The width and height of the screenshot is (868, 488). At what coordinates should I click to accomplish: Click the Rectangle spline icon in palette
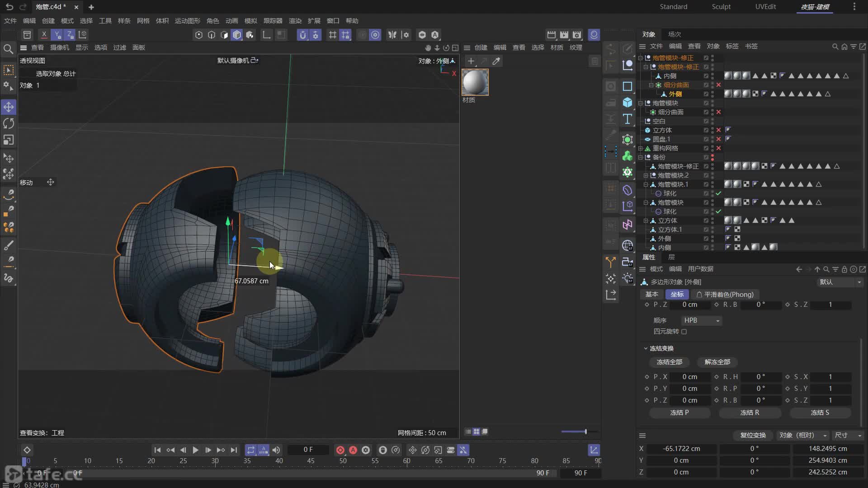tap(627, 86)
